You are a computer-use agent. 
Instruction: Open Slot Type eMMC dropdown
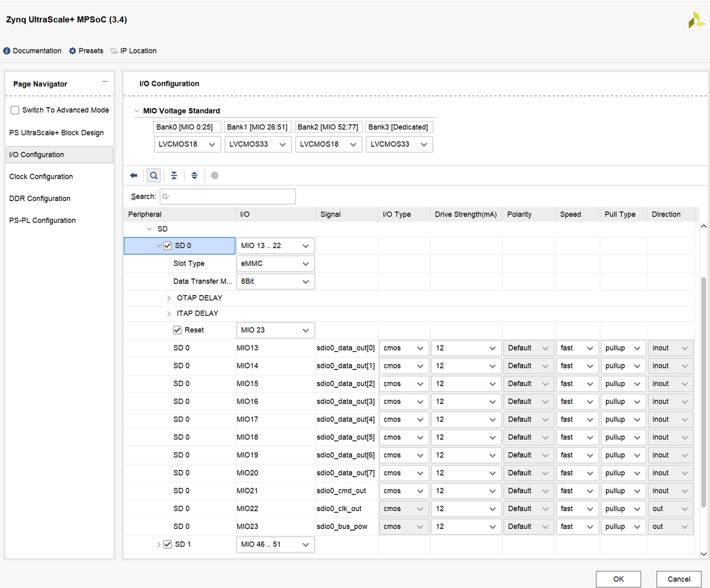click(x=275, y=264)
